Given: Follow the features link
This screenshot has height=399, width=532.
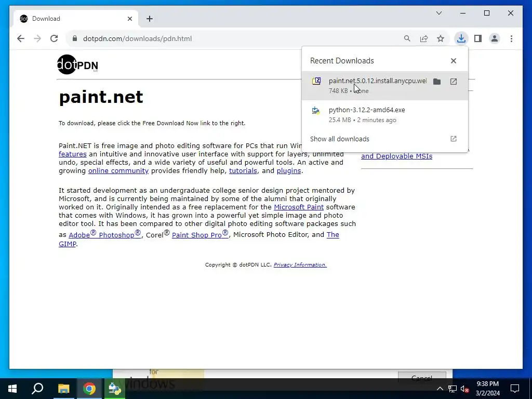Looking at the screenshot, I should [x=73, y=154].
